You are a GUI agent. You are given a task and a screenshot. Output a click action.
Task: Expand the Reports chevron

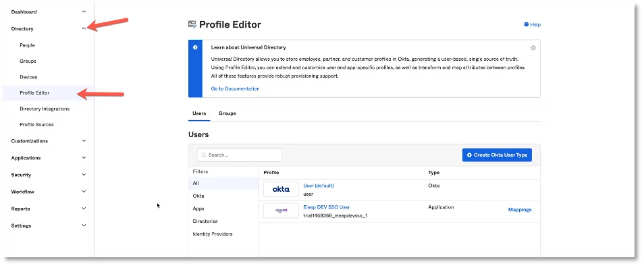point(84,209)
